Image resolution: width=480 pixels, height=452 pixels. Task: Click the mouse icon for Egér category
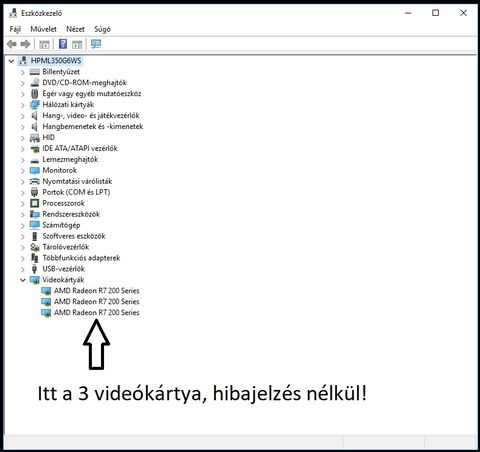35,94
